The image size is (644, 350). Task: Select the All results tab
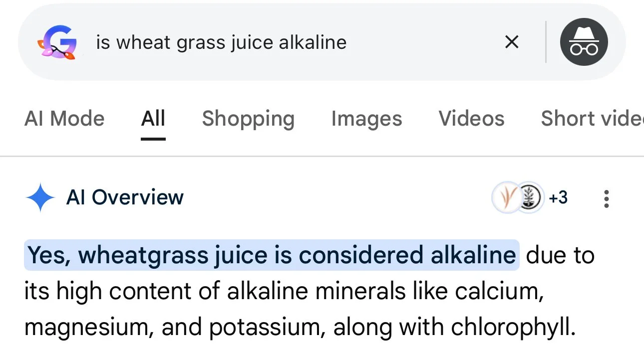(153, 119)
